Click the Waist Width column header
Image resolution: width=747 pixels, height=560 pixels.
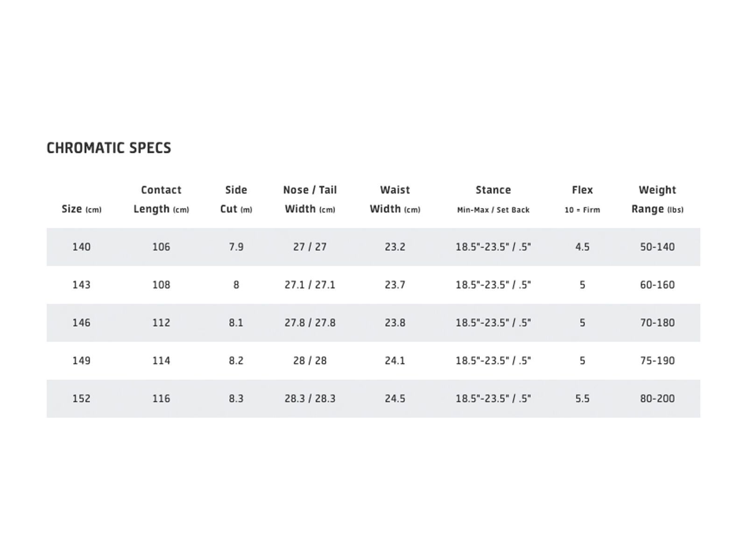click(x=395, y=199)
